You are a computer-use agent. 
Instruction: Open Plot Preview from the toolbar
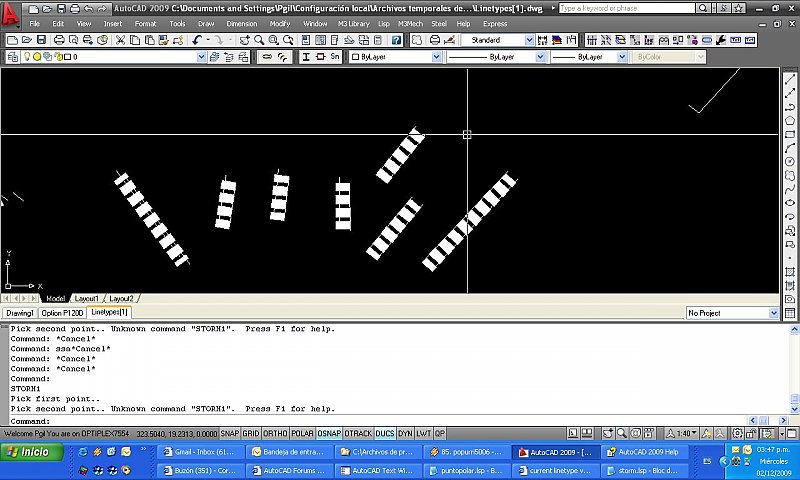pos(73,40)
